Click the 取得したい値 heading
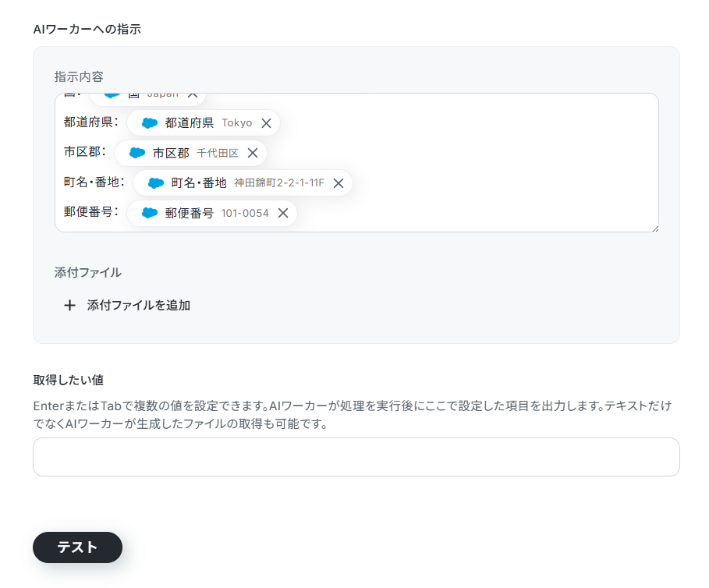The width and height of the screenshot is (709, 588). point(69,380)
